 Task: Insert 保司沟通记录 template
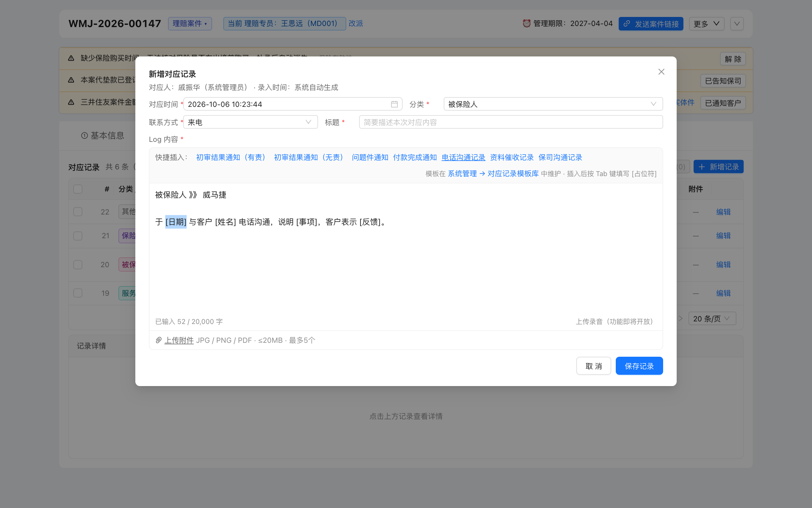pyautogui.click(x=561, y=157)
